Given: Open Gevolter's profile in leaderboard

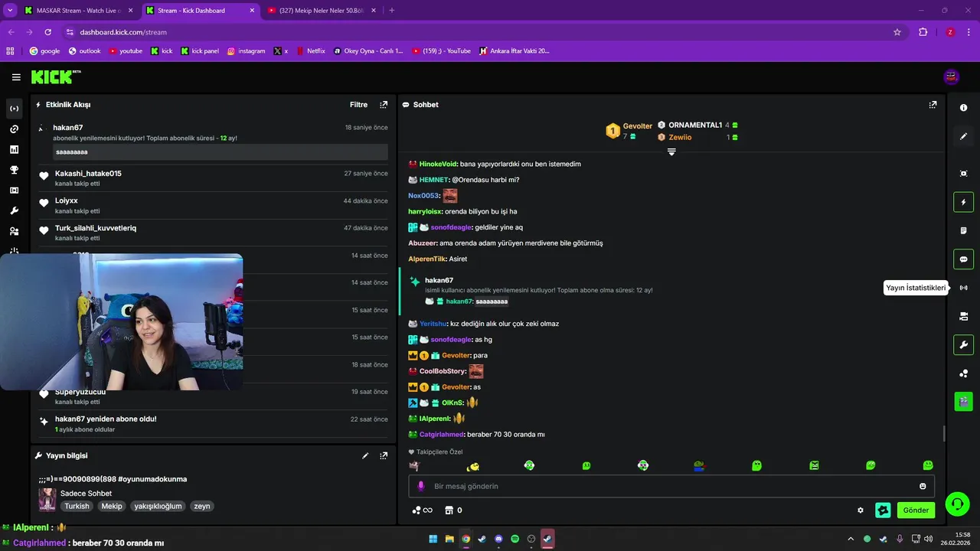Looking at the screenshot, I should coord(637,126).
